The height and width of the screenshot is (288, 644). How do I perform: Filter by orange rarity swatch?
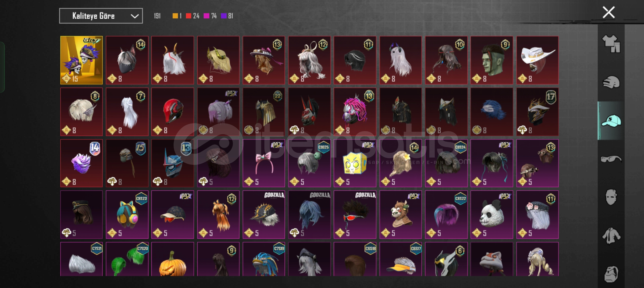tap(177, 16)
